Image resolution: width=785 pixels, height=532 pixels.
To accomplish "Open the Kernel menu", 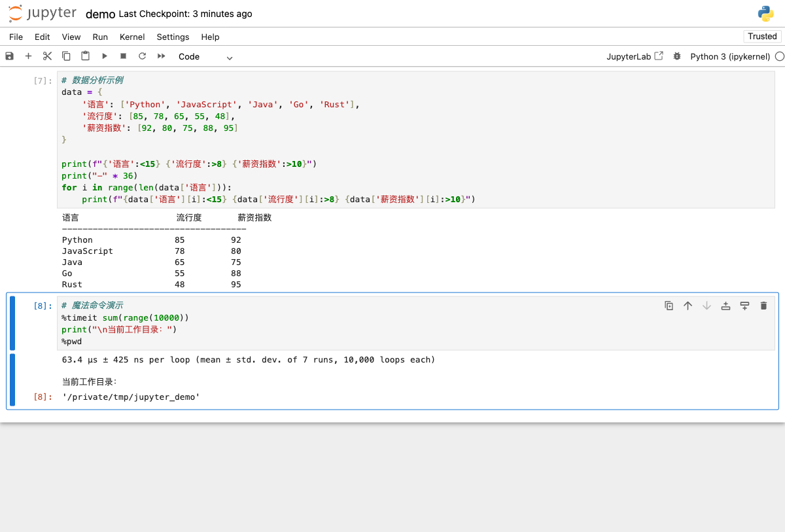I will point(132,37).
